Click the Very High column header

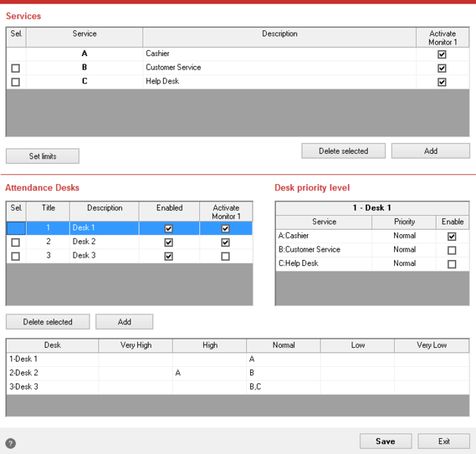[136, 346]
